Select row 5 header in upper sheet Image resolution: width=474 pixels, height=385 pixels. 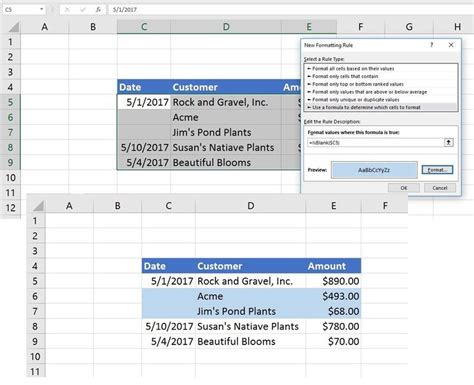(10, 102)
